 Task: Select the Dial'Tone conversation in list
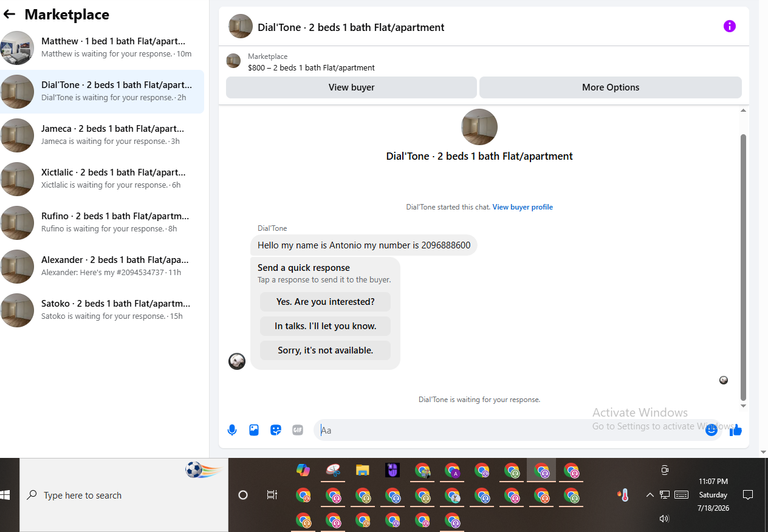(102, 92)
